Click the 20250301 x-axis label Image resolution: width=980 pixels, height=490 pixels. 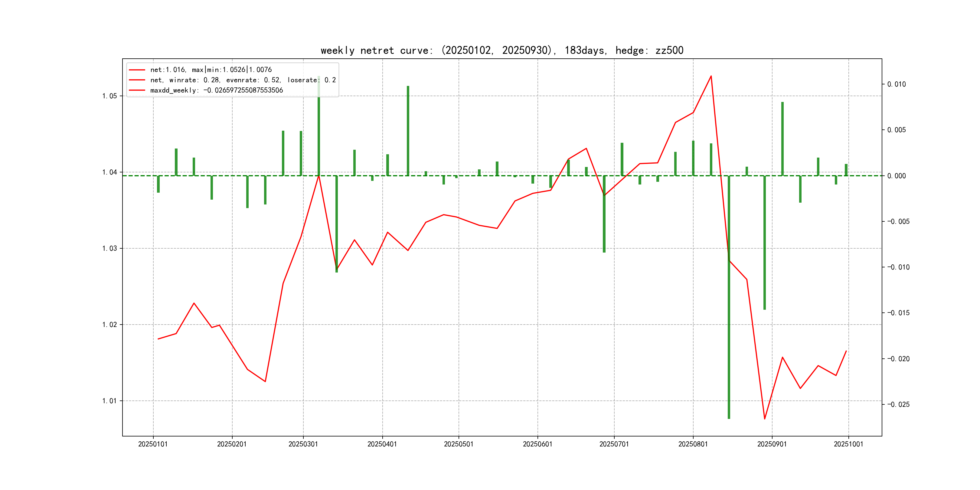tap(303, 444)
